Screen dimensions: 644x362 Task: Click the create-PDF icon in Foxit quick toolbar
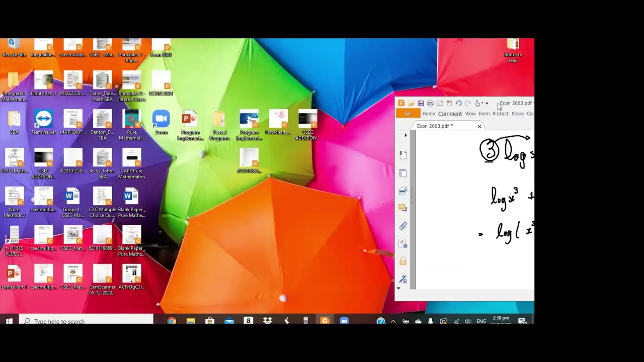(449, 103)
